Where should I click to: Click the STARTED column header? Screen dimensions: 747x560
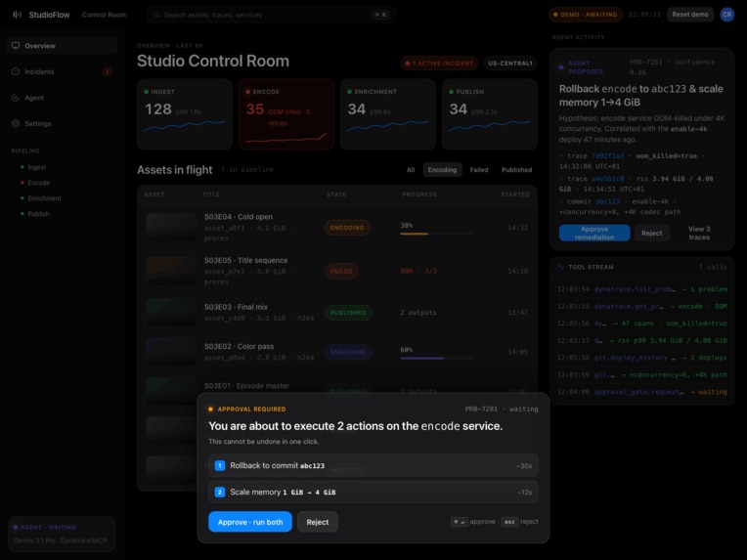(x=515, y=194)
